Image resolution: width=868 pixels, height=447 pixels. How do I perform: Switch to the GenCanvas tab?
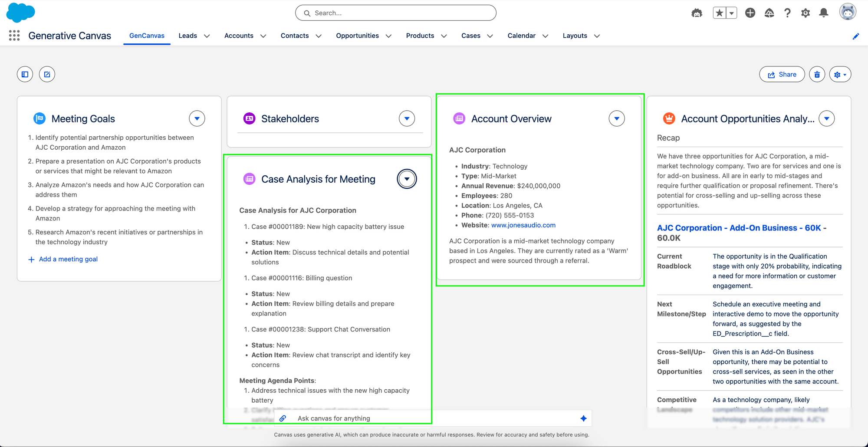[147, 36]
